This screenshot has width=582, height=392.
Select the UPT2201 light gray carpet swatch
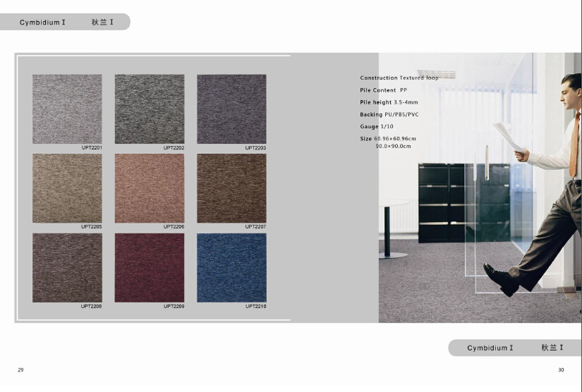tap(67, 109)
